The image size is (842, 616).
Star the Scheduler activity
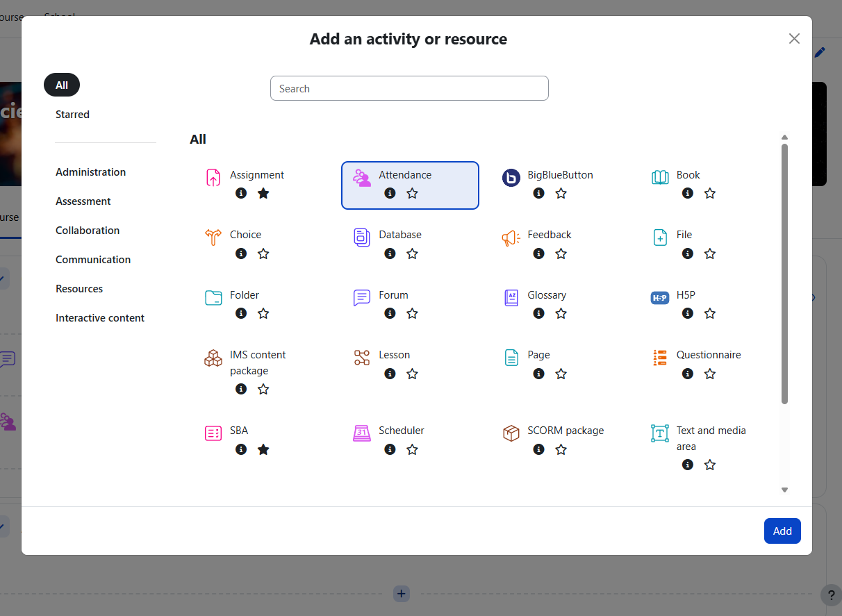[412, 449]
